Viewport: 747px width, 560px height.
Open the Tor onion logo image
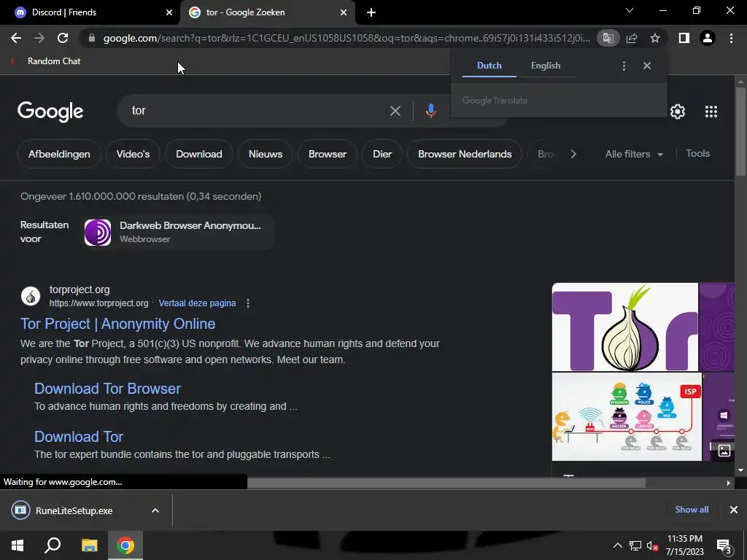pyautogui.click(x=625, y=327)
